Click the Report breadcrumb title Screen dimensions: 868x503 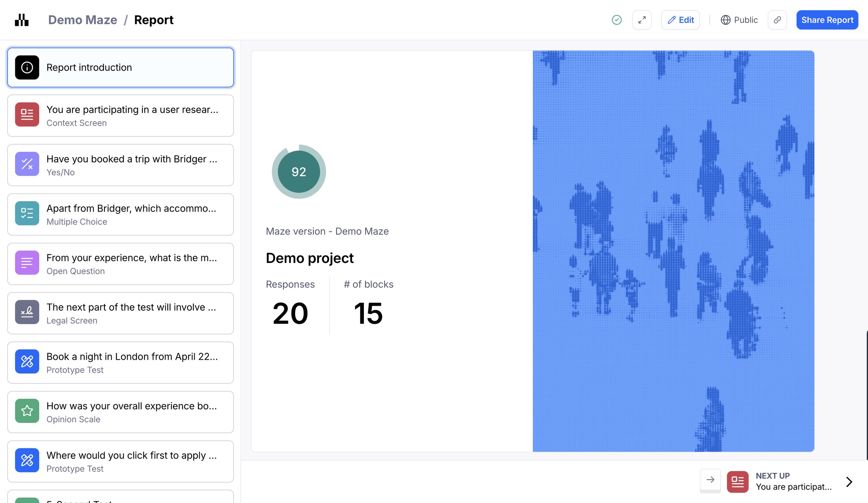click(x=154, y=20)
